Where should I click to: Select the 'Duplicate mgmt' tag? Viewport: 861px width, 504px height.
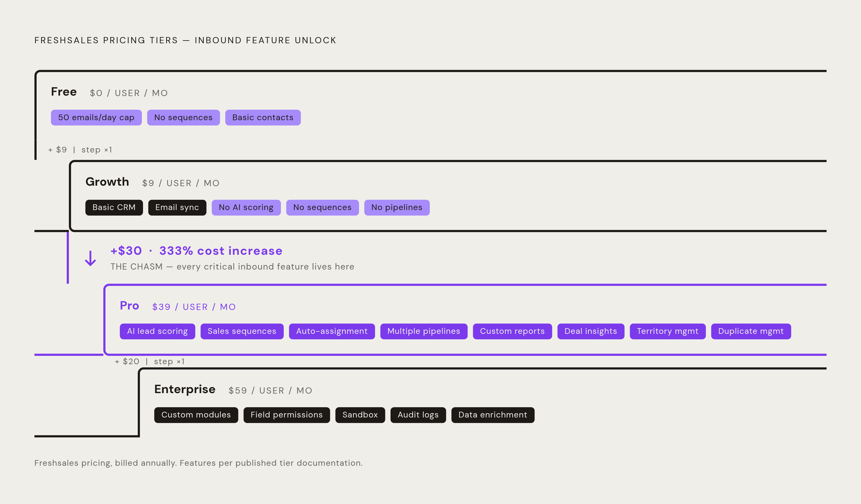tap(751, 331)
